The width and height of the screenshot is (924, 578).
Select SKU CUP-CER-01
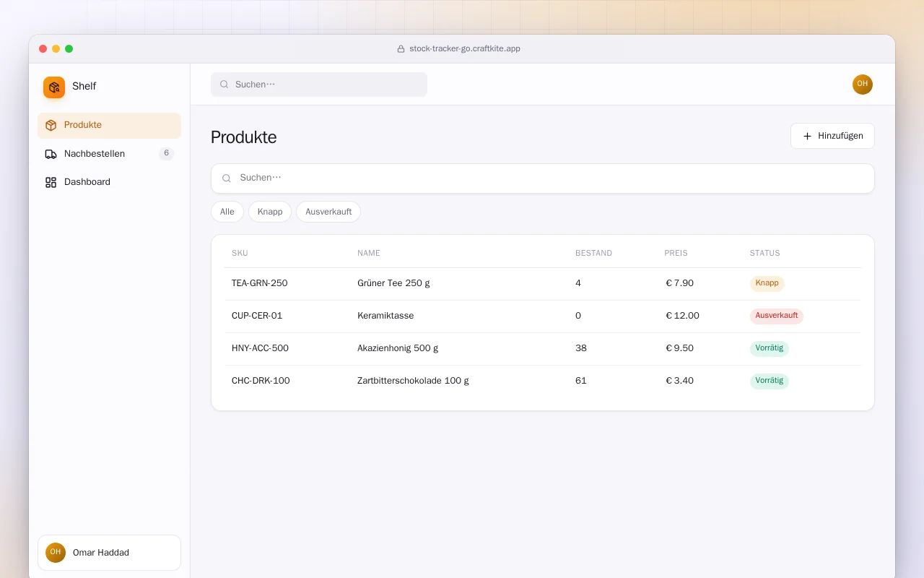pyautogui.click(x=257, y=316)
